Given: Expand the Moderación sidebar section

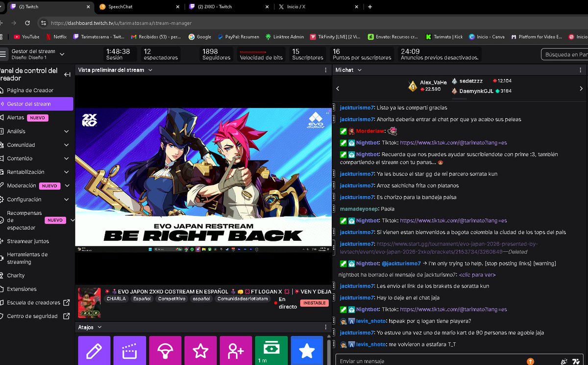Looking at the screenshot, I should click(x=67, y=186).
